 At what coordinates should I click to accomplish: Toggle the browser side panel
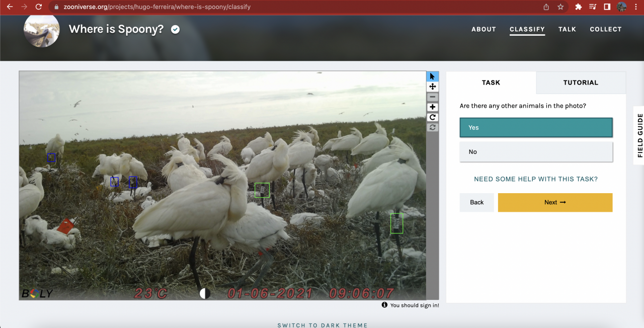pyautogui.click(x=607, y=7)
